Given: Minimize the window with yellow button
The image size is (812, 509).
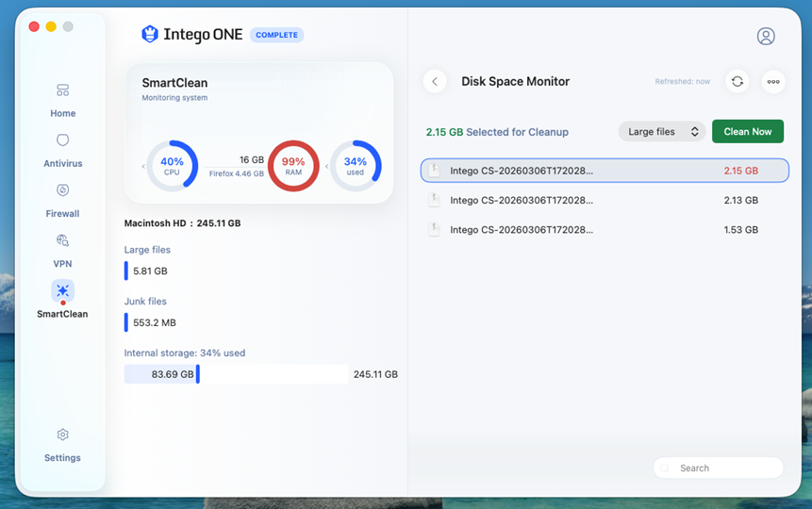Looking at the screenshot, I should [x=51, y=26].
